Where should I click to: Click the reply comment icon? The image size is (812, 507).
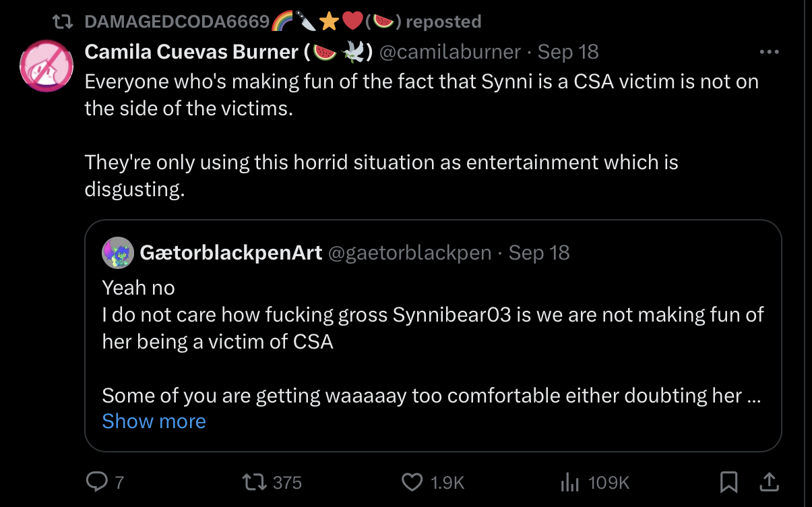click(x=97, y=481)
